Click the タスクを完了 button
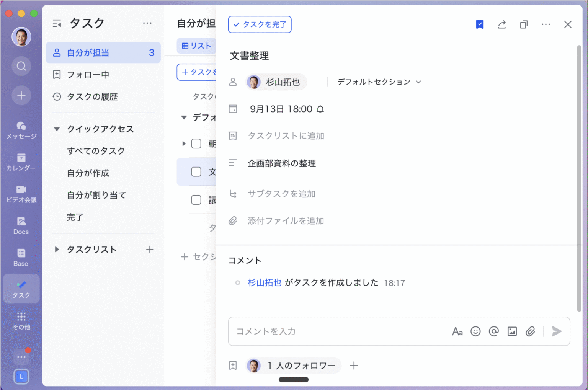588x390 pixels. (260, 24)
